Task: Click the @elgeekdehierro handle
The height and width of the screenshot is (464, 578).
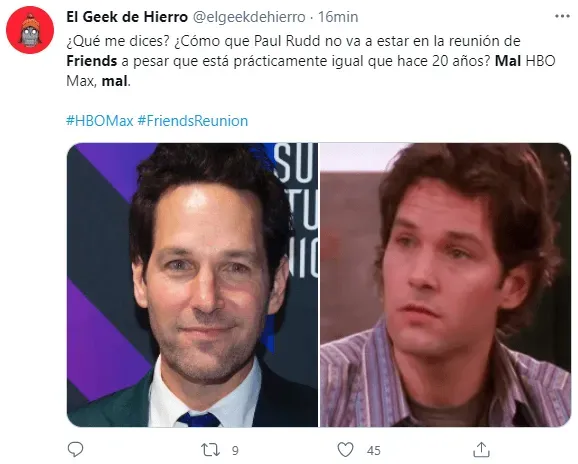Action: point(250,17)
